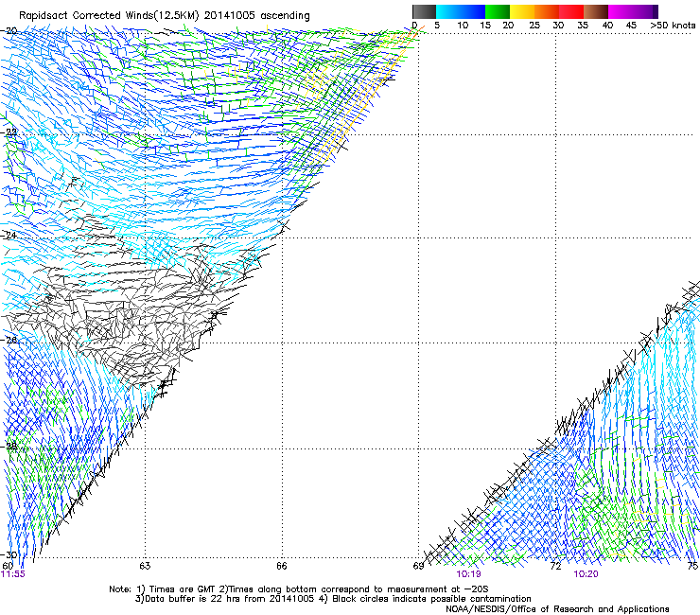
Task: Click the '63' longitude axis label
Action: click(145, 566)
